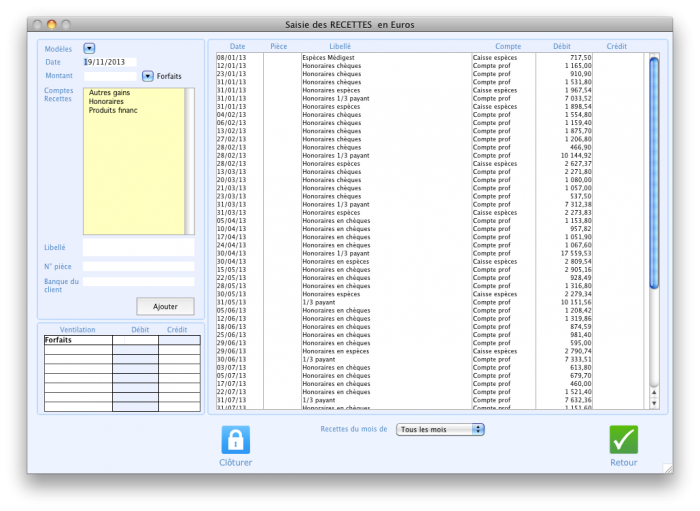Image resolution: width=700 pixels, height=511 pixels.
Task: Click the scroll up arrow of receipts list
Action: (x=654, y=392)
